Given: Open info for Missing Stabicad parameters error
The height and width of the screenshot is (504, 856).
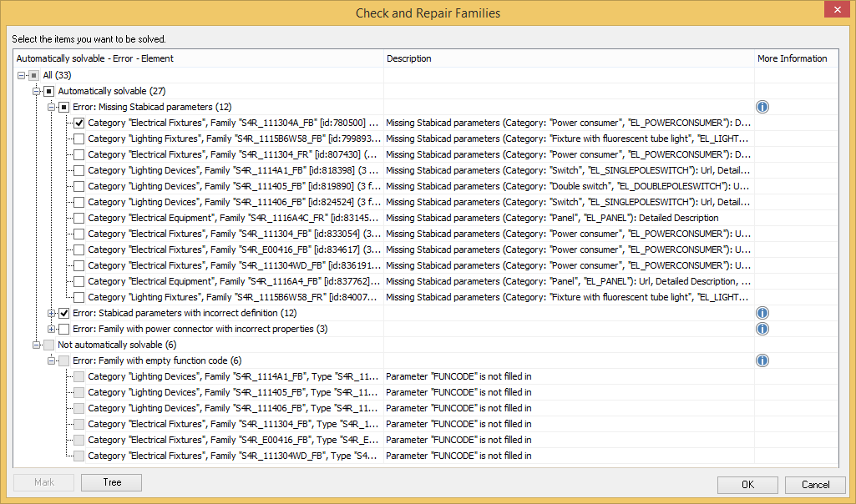Looking at the screenshot, I should pyautogui.click(x=762, y=107).
